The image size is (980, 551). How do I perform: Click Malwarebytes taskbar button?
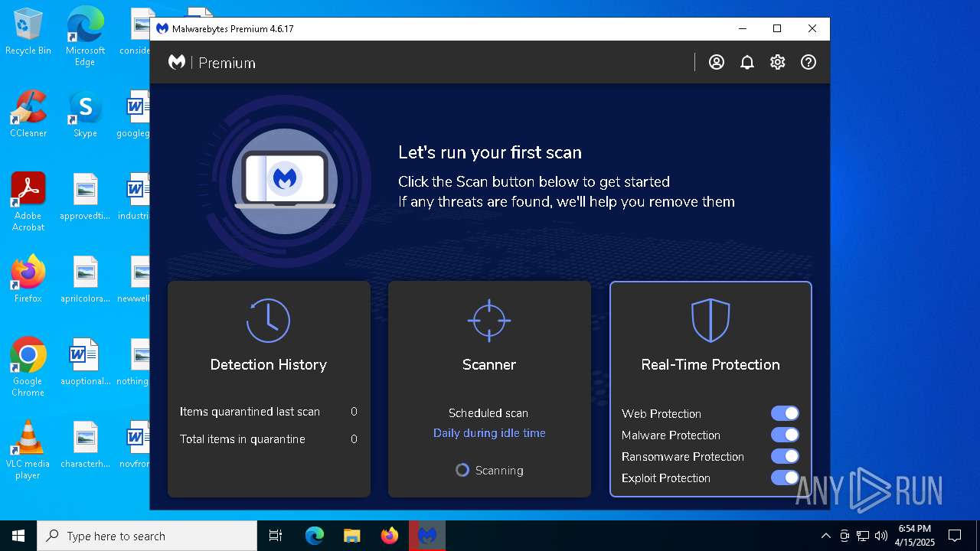click(x=427, y=536)
